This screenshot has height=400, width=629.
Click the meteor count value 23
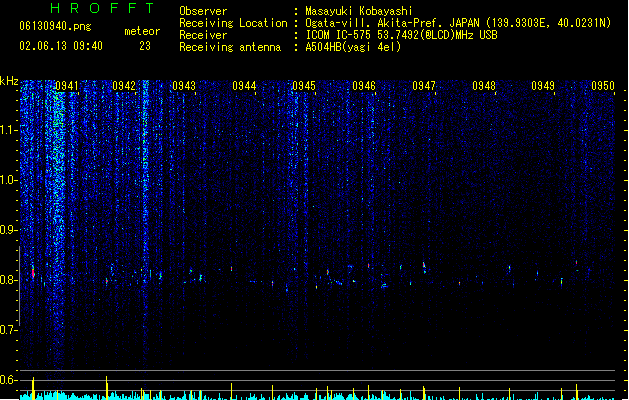click(145, 46)
